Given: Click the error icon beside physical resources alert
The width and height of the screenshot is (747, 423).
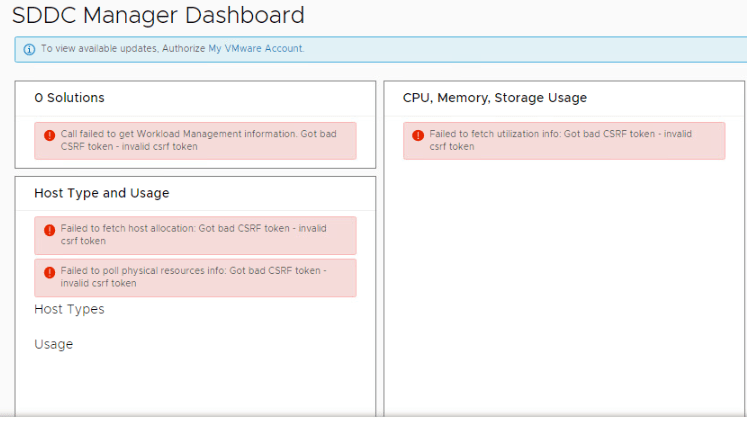Looking at the screenshot, I should (49, 272).
